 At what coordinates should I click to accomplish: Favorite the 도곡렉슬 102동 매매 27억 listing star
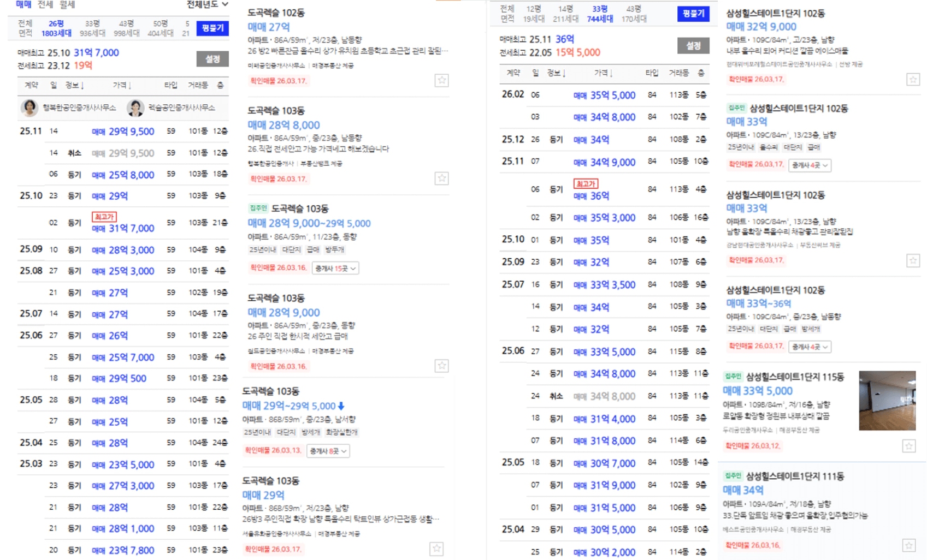442,80
